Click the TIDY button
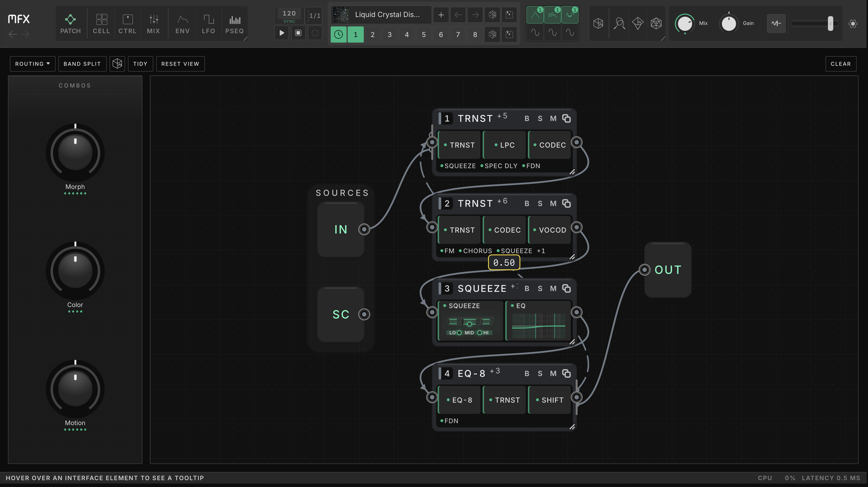 pos(140,64)
